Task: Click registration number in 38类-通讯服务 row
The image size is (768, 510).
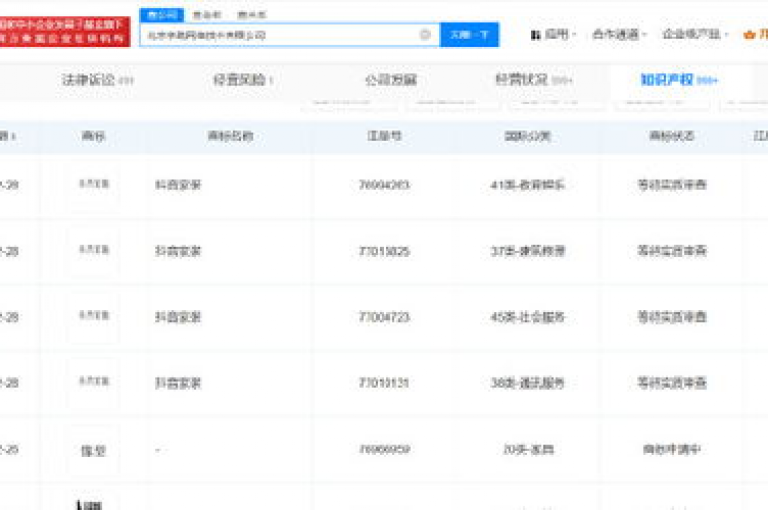Action: pos(384,383)
